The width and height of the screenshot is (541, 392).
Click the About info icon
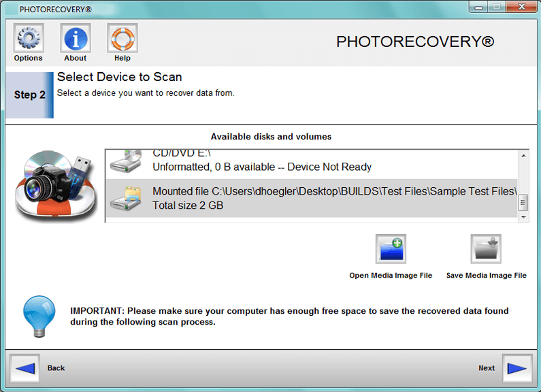point(76,38)
